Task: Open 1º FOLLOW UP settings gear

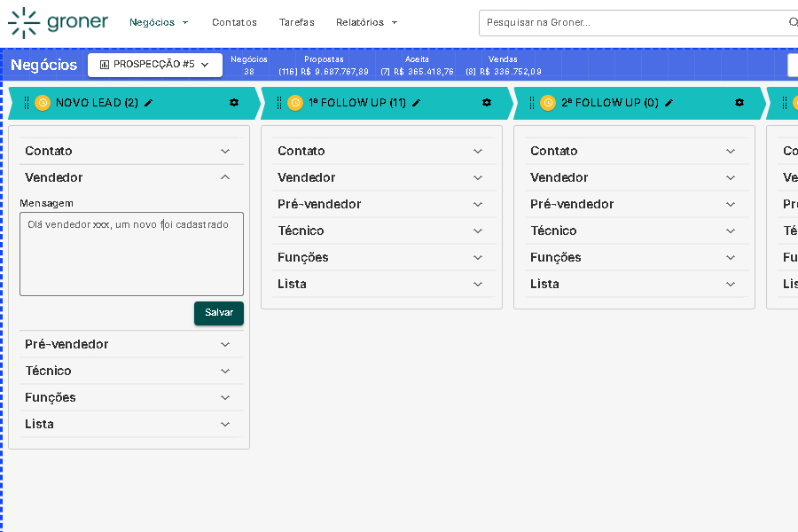Action: point(487,103)
